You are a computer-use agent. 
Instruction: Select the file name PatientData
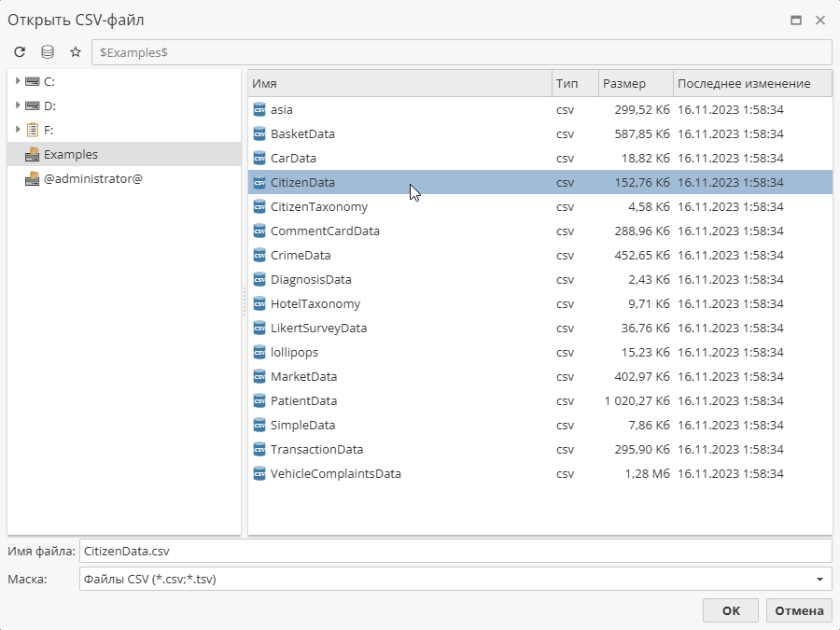303,400
